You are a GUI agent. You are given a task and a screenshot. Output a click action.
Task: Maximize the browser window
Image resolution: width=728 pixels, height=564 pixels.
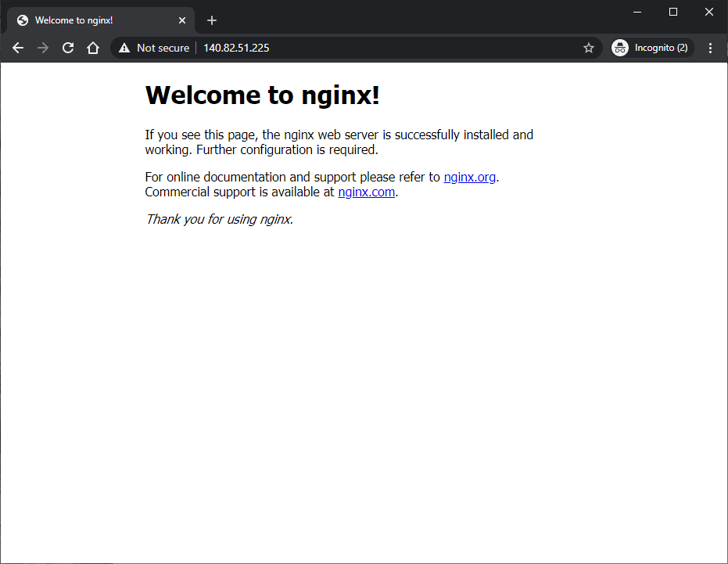click(673, 12)
